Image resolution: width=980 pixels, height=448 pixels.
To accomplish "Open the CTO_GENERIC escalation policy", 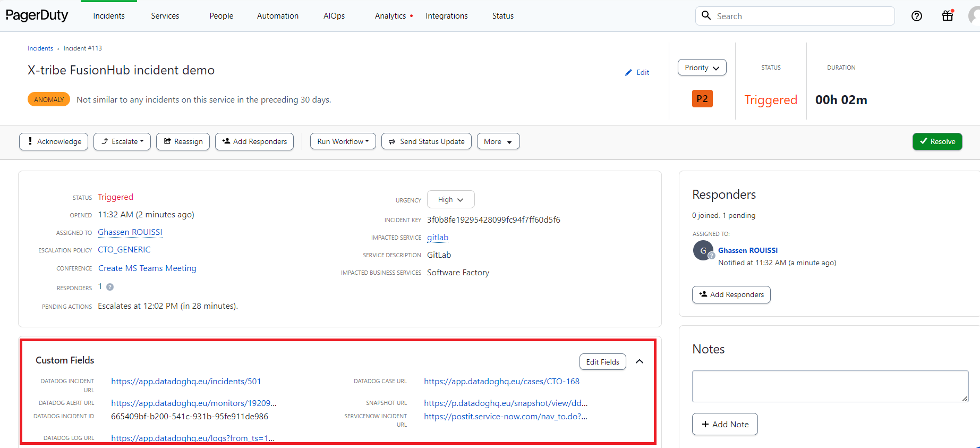I will click(124, 250).
